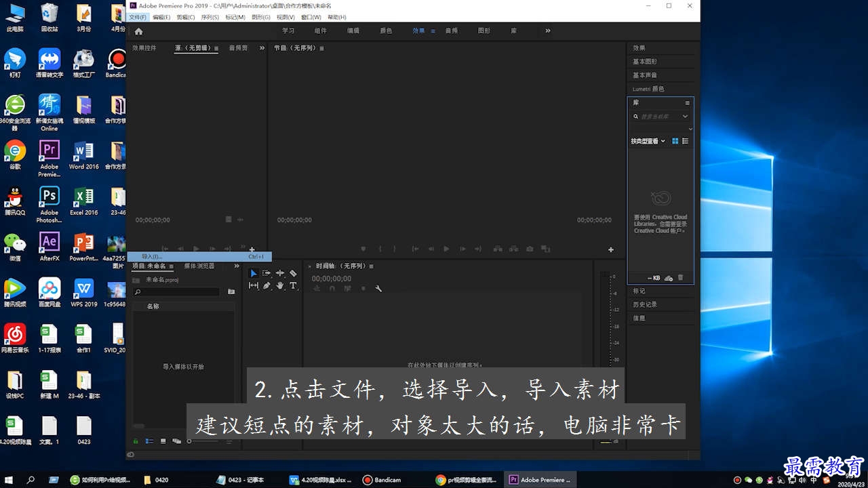Open the 编辑(E) menu
Viewport: 868px width, 488px height.
(x=161, y=17)
